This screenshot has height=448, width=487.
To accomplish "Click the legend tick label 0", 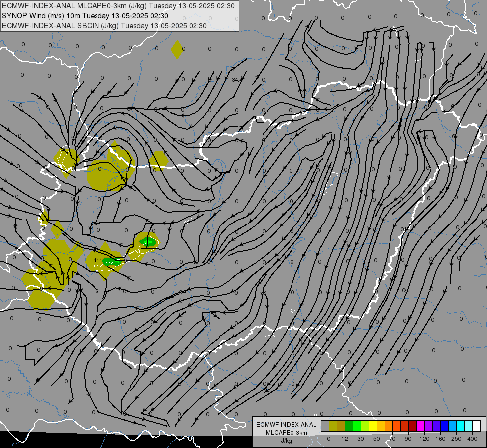I will (x=329, y=439).
